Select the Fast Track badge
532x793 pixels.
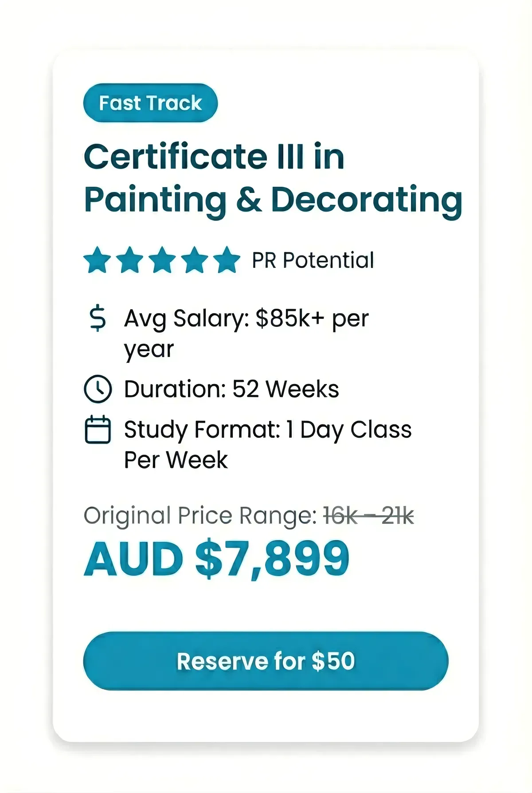coord(150,103)
